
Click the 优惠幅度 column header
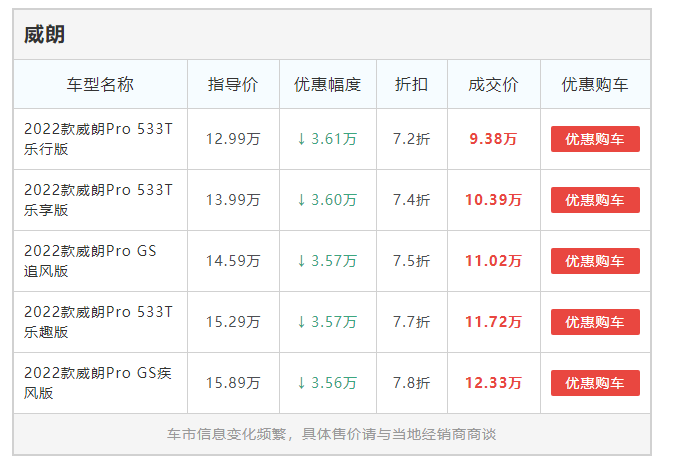tap(328, 84)
